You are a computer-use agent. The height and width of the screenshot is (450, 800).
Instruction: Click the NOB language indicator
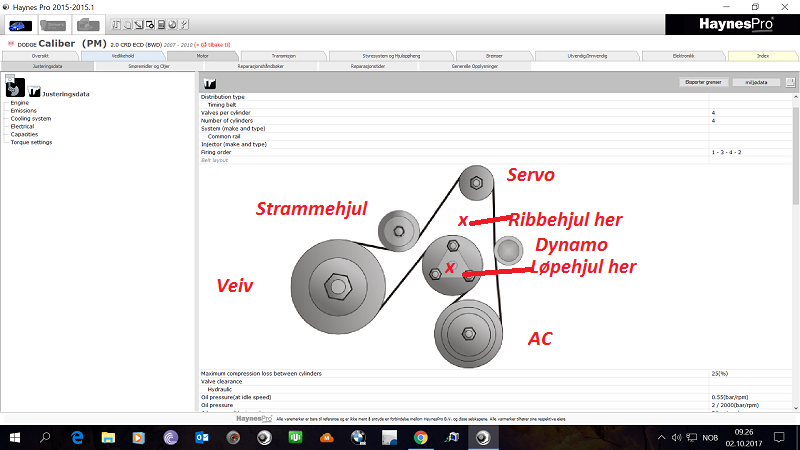tap(710, 438)
